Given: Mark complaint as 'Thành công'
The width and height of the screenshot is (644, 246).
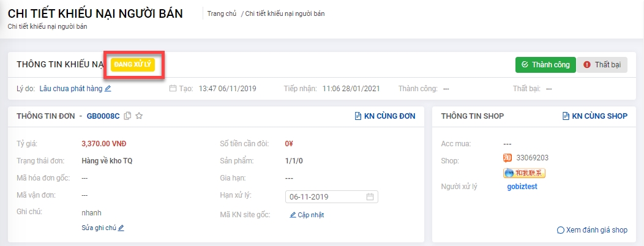Looking at the screenshot, I should tap(545, 64).
